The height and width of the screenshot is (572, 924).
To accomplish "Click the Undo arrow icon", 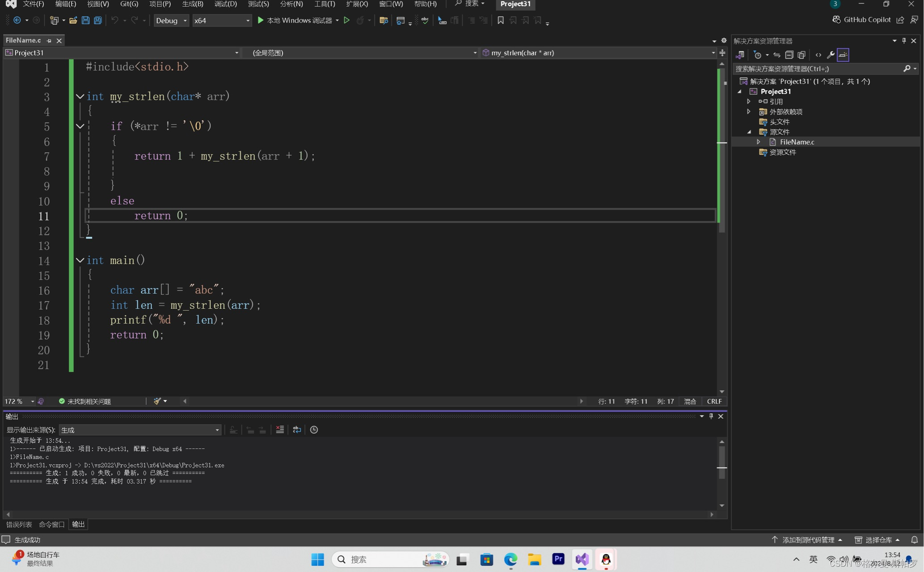I will pyautogui.click(x=115, y=20).
